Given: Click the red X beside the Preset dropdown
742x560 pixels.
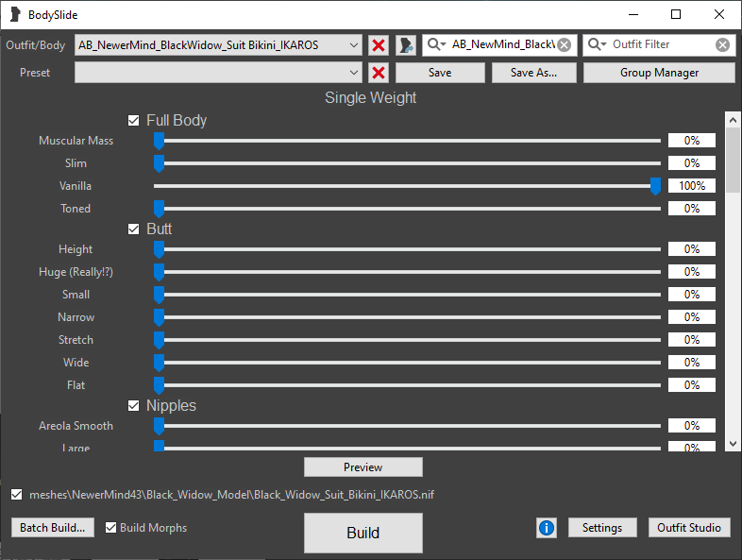Looking at the screenshot, I should (x=379, y=73).
